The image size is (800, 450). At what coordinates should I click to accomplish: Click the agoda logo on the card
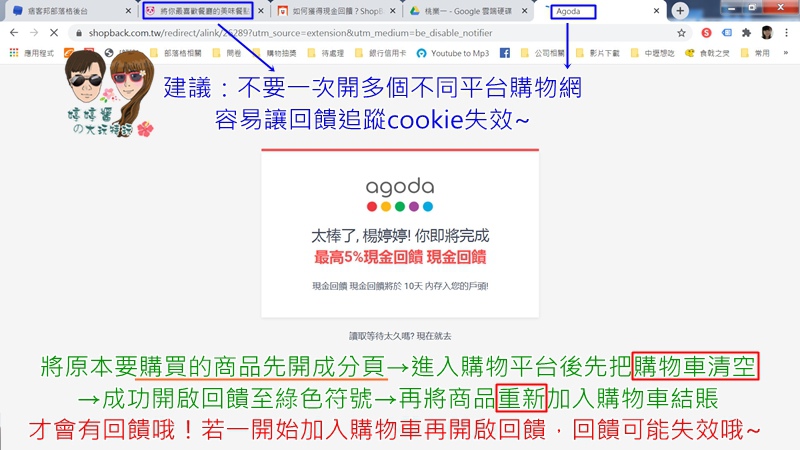point(400,194)
